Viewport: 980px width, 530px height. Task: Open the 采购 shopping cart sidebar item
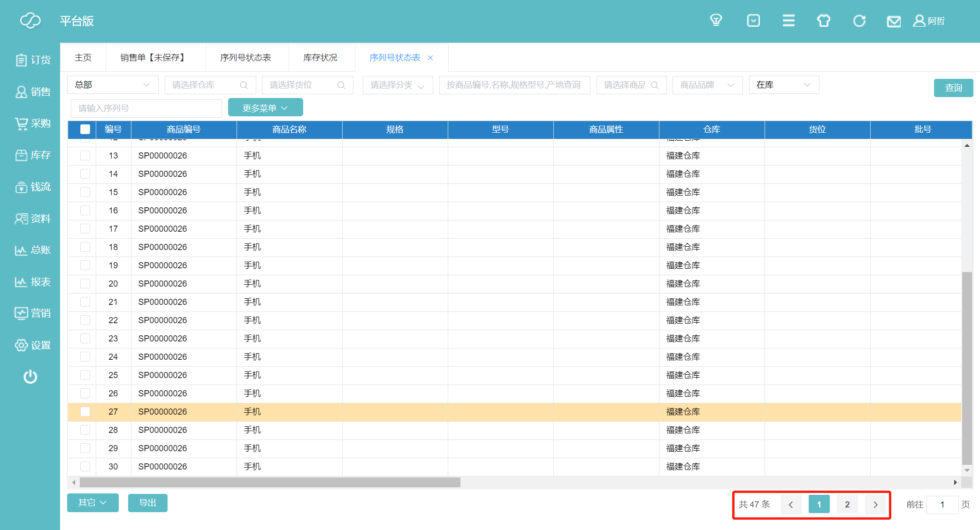(32, 123)
